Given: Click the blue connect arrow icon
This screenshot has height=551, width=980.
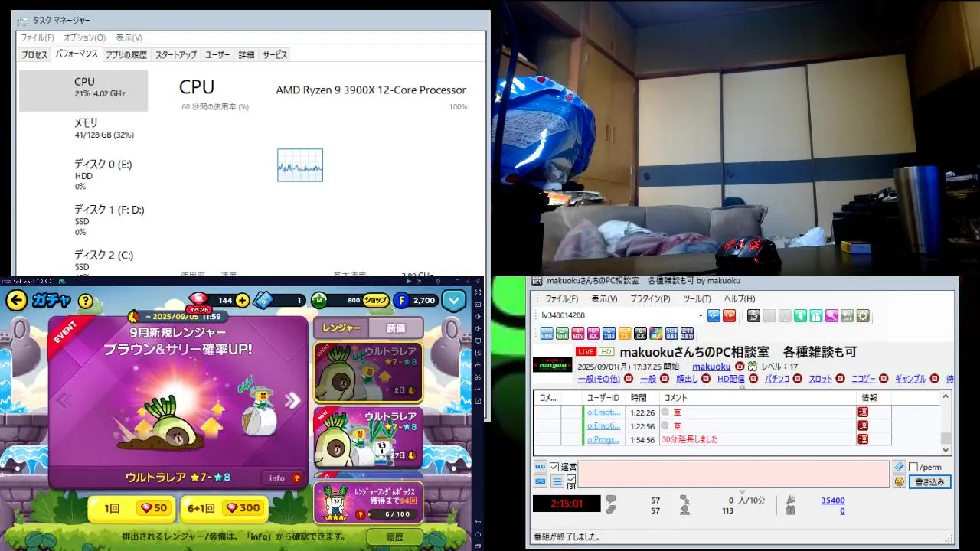Looking at the screenshot, I should point(714,315).
